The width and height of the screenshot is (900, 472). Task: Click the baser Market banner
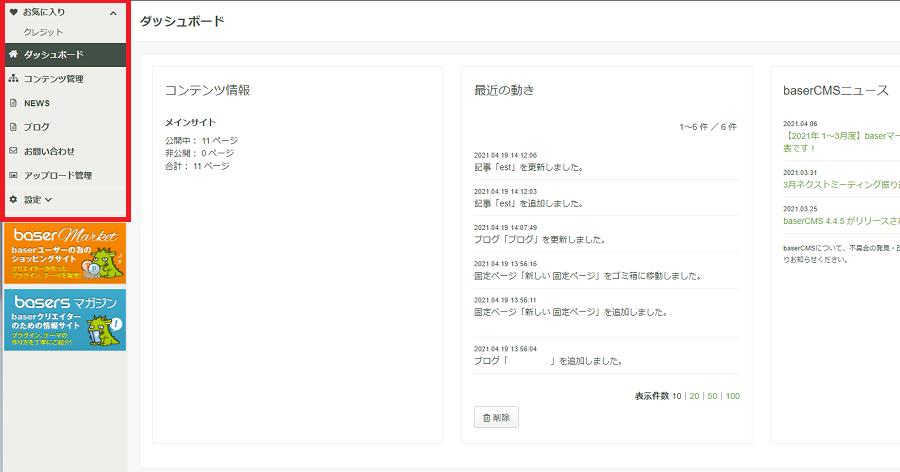[65, 254]
